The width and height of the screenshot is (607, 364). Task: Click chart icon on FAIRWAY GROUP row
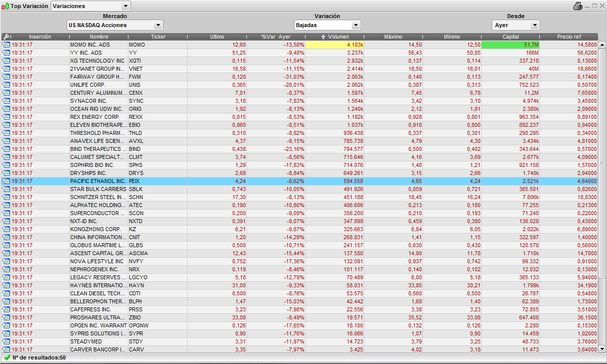point(6,77)
